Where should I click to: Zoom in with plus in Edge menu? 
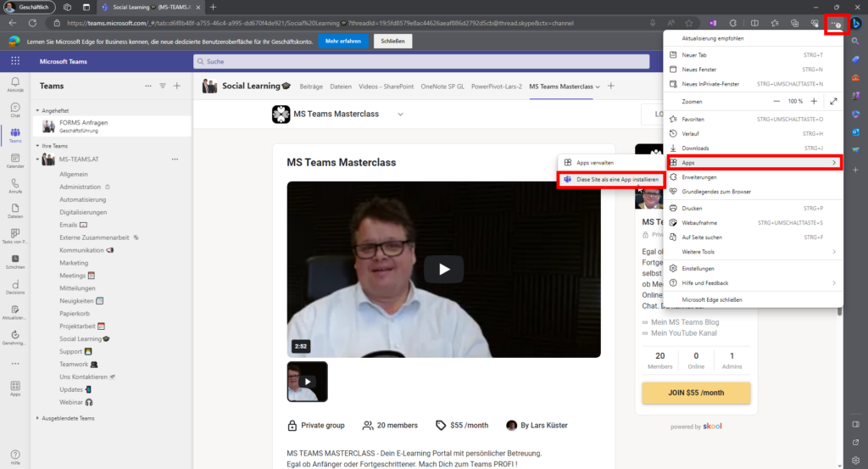[x=814, y=101]
